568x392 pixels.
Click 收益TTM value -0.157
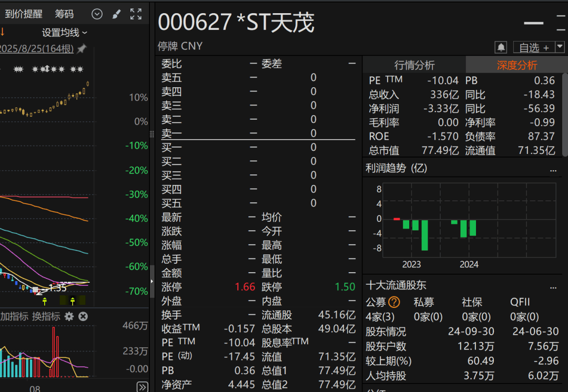(x=239, y=328)
